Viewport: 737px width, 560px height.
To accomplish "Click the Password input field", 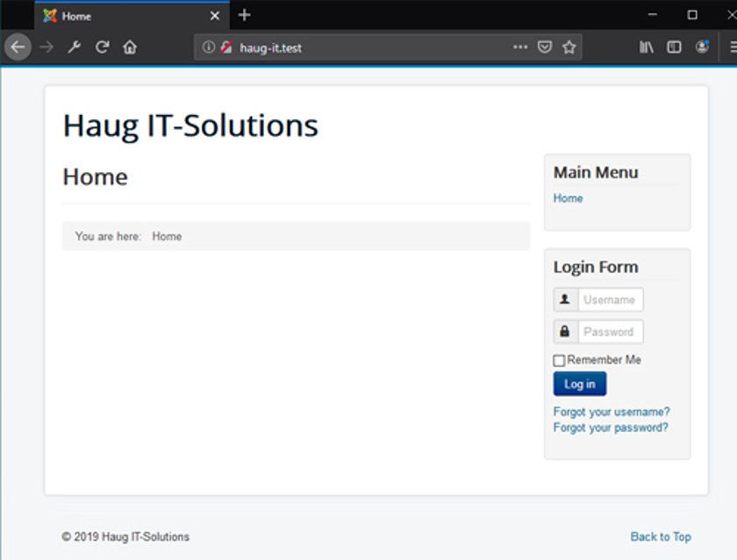I will tap(611, 332).
